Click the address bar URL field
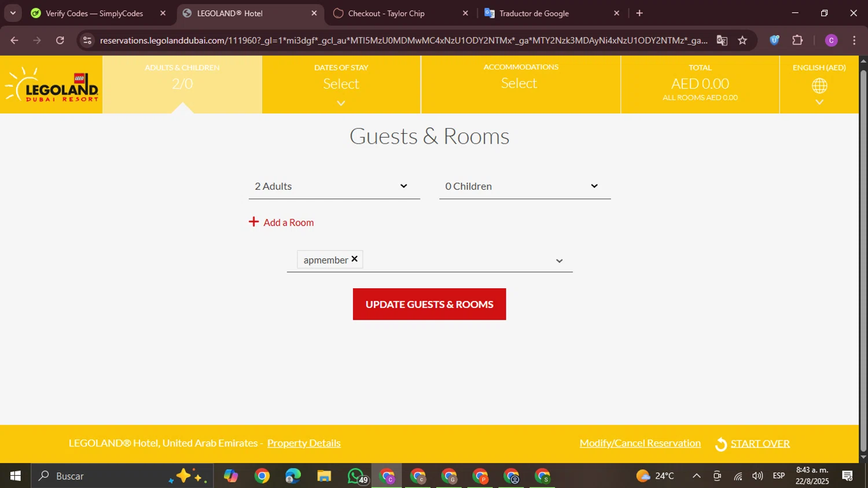 tap(403, 40)
